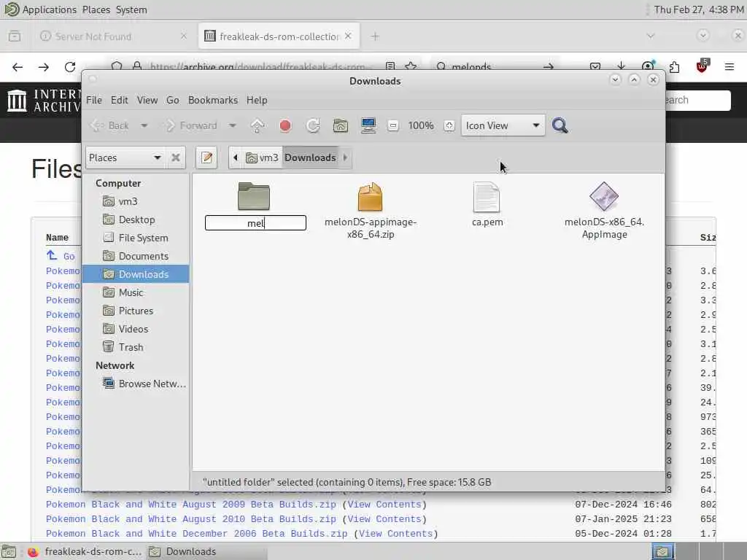Open the Places menu in top panel

[96, 9]
